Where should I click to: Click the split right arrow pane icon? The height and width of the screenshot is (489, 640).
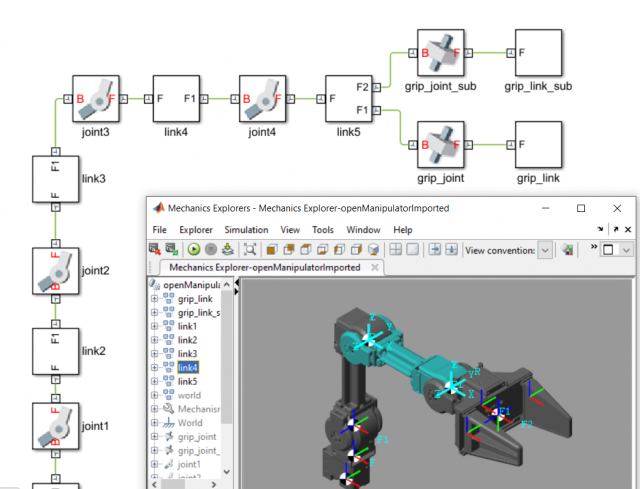(x=435, y=249)
